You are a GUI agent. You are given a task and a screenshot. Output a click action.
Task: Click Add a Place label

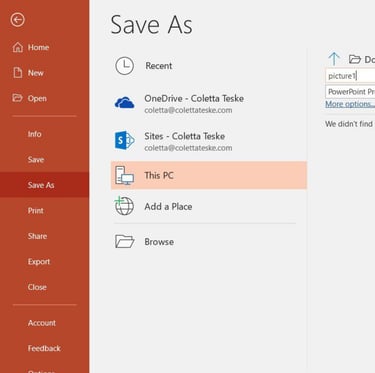click(168, 207)
